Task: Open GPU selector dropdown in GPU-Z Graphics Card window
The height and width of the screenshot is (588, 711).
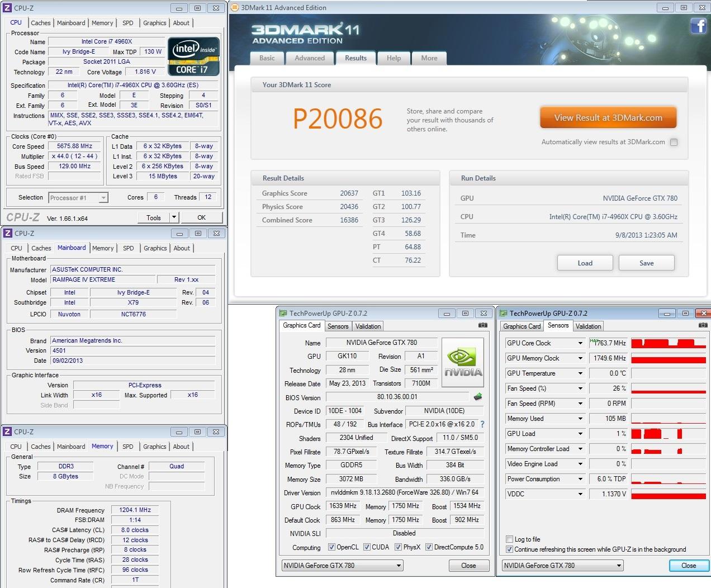Action: pyautogui.click(x=399, y=566)
